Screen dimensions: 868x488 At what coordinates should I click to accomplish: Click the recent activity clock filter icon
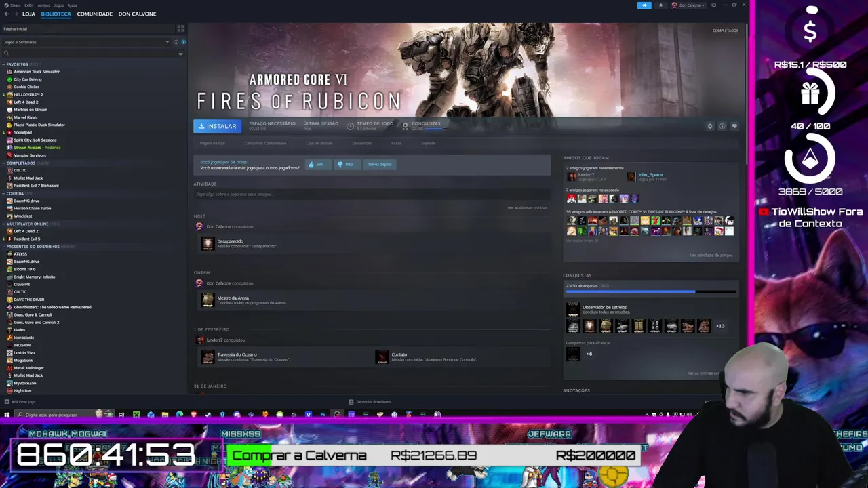[176, 42]
